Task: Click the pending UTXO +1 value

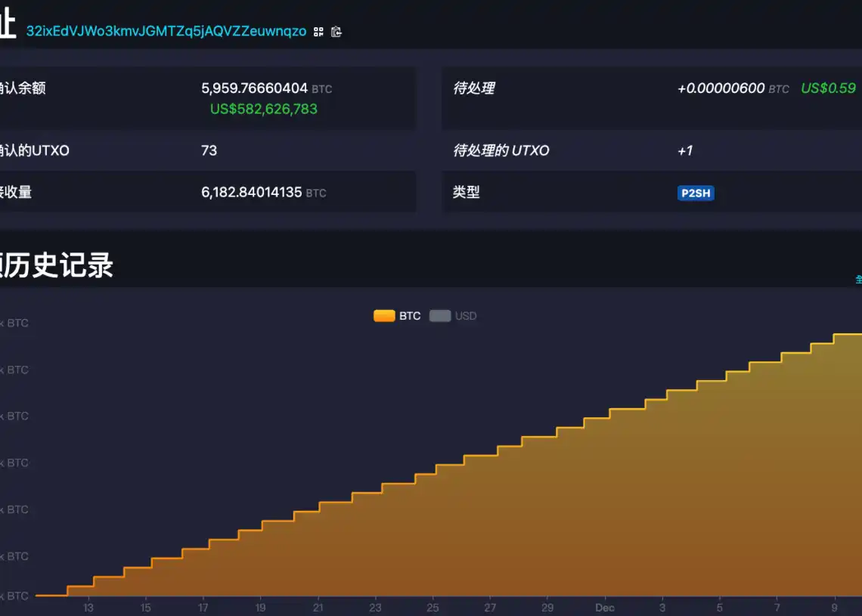Action: point(684,150)
